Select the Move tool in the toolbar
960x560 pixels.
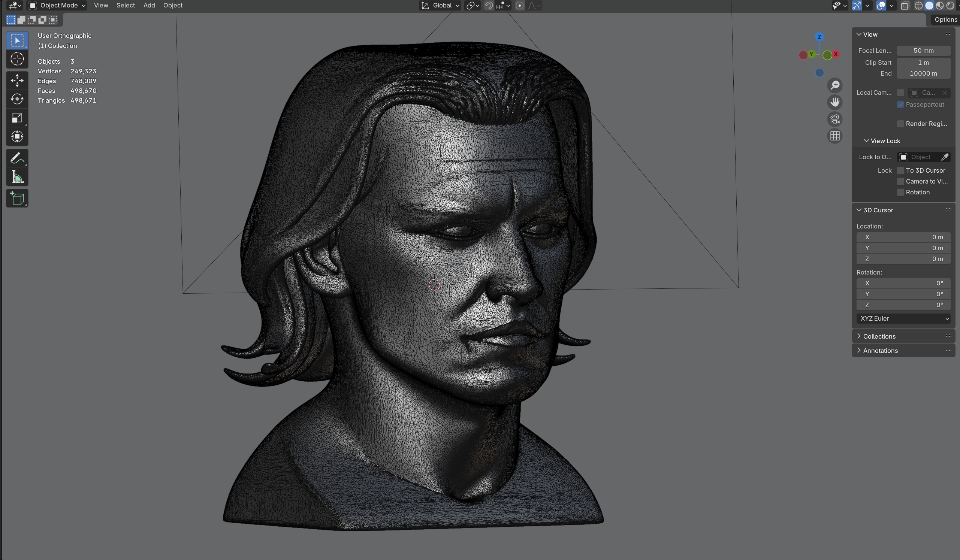pos(17,81)
